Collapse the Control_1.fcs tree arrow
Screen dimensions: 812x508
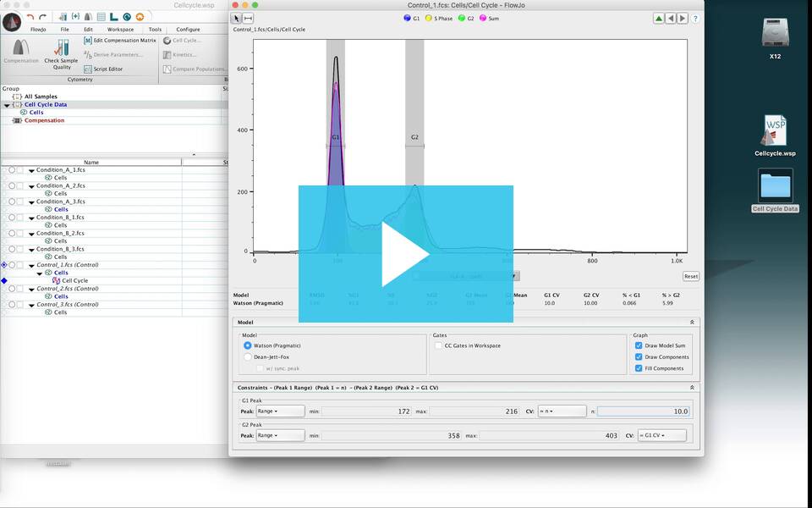tap(31, 265)
